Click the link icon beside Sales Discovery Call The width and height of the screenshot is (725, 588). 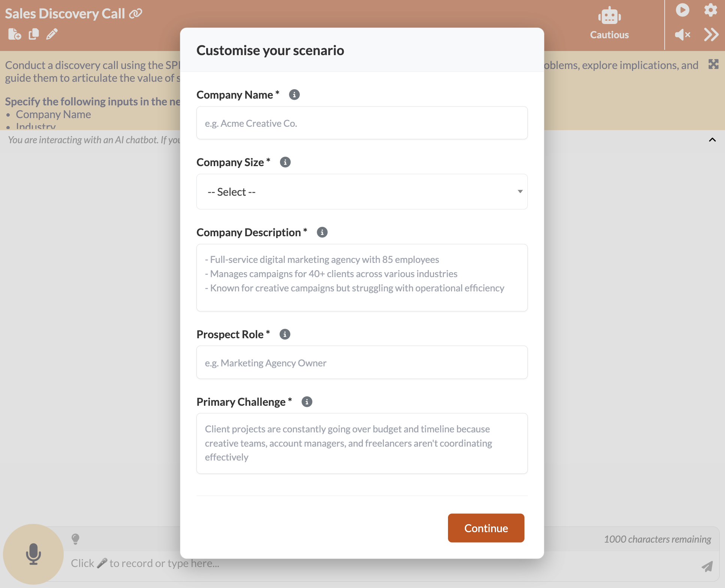point(136,13)
